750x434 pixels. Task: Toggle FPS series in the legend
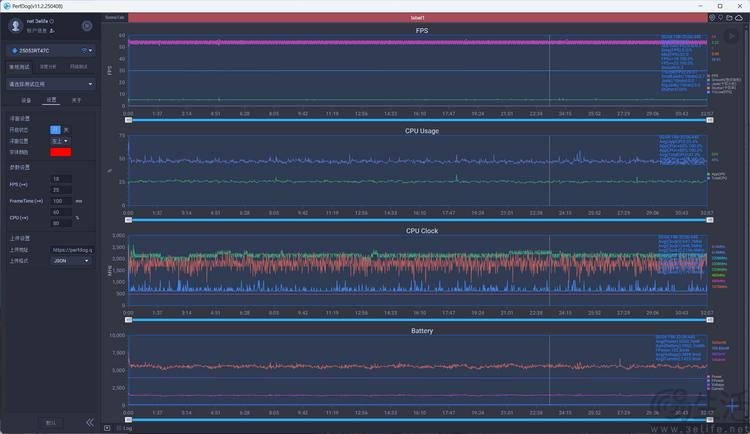coord(713,76)
